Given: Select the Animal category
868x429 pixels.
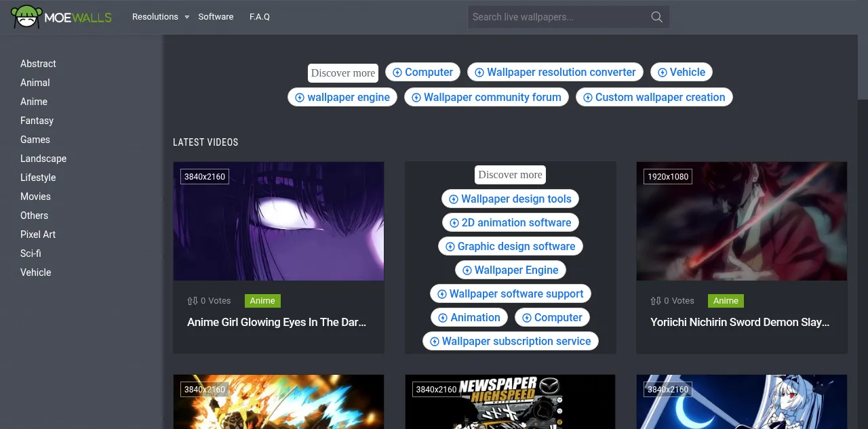Looking at the screenshot, I should coord(35,83).
